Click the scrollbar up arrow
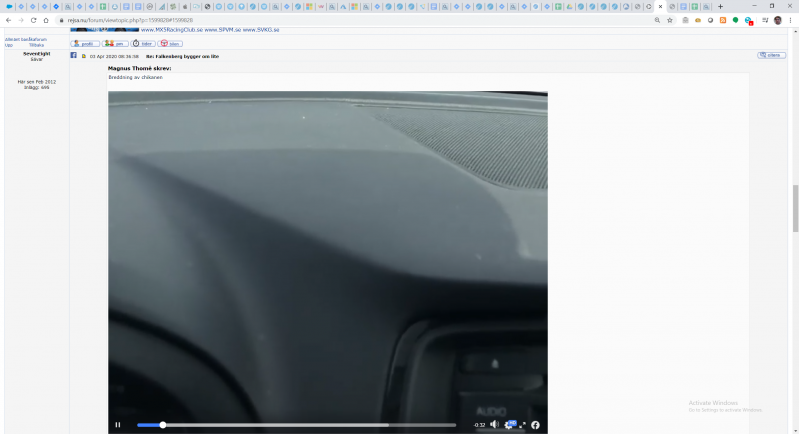 tap(795, 32)
